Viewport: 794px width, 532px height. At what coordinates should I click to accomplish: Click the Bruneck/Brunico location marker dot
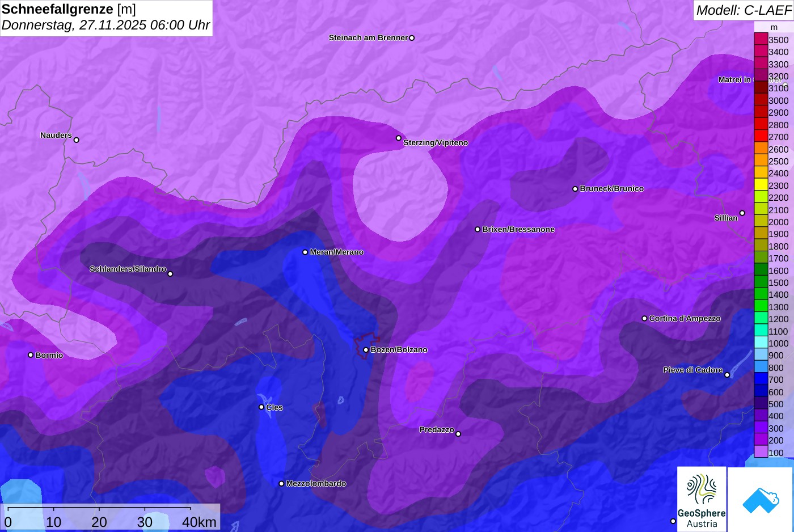click(x=575, y=189)
